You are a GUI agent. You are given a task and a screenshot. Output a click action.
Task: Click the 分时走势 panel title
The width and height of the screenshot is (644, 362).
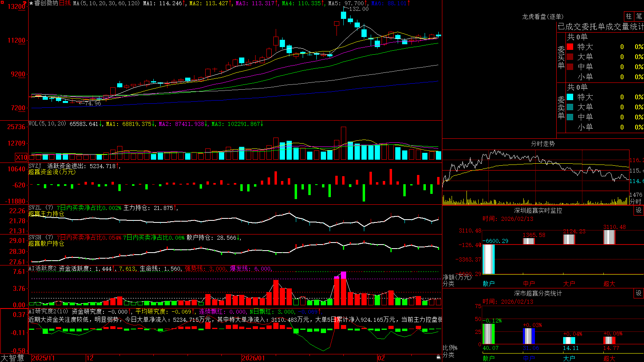(x=543, y=144)
